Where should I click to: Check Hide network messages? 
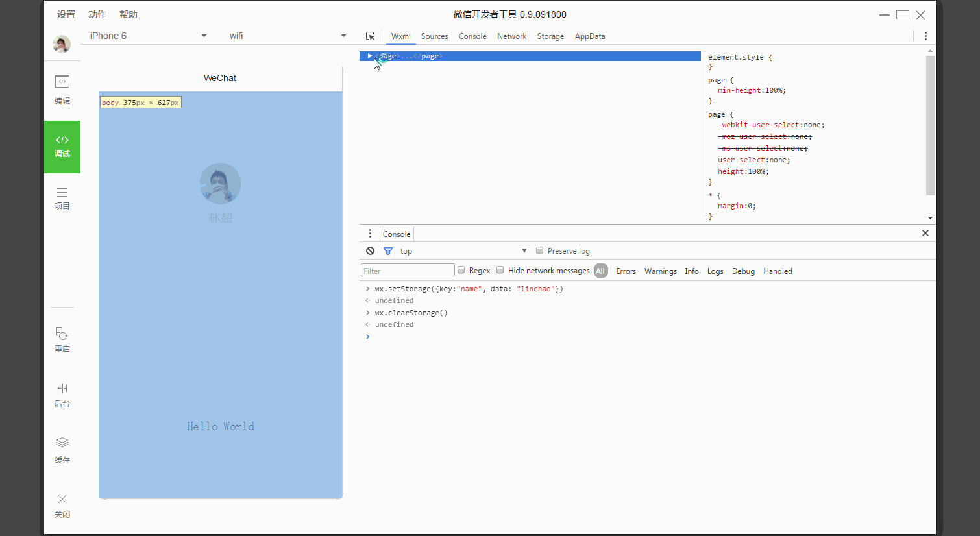[500, 270]
